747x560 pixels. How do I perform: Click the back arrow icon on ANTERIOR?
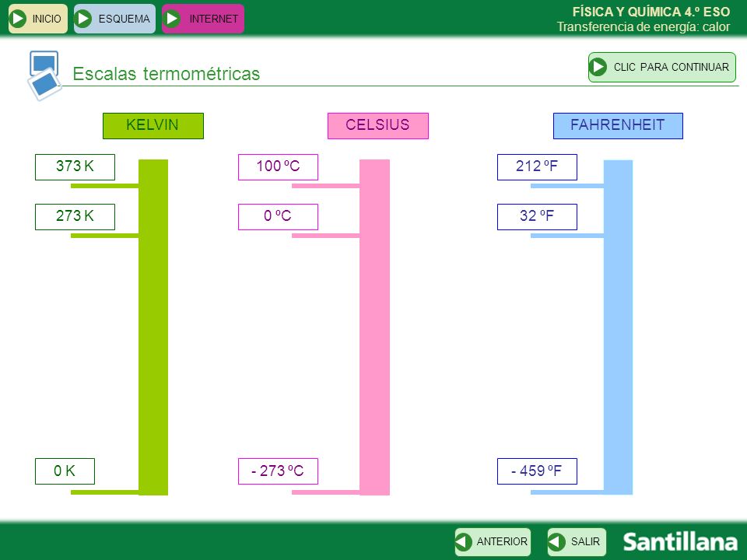464,541
